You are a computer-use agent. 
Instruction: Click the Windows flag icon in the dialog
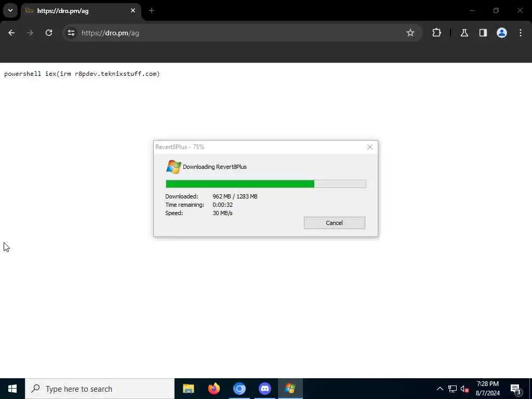pos(174,167)
